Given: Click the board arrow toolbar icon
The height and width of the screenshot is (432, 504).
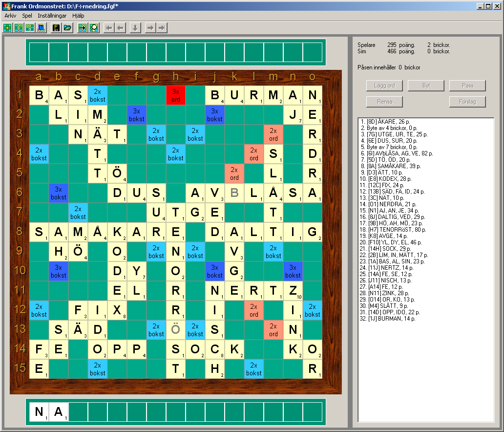Looking at the screenshot, I should point(83,28).
